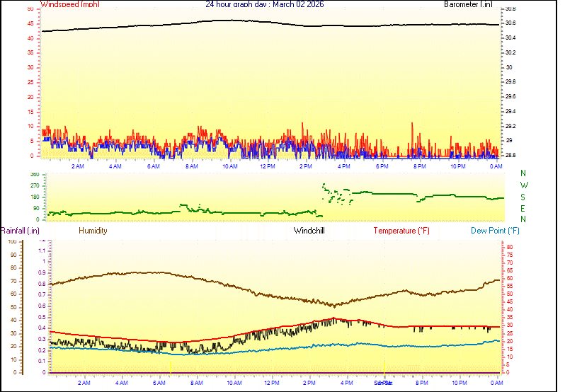
Task: Select the Dew Point (°F) legend label
Action: 495,231
